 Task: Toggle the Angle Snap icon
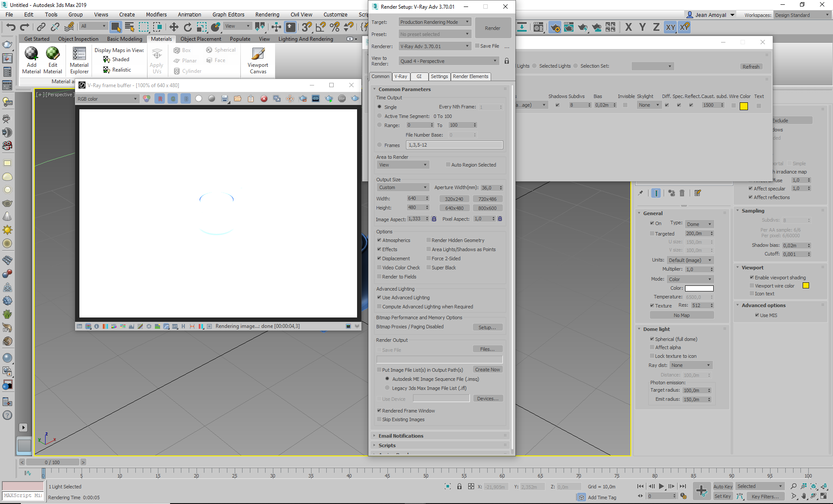tap(321, 27)
